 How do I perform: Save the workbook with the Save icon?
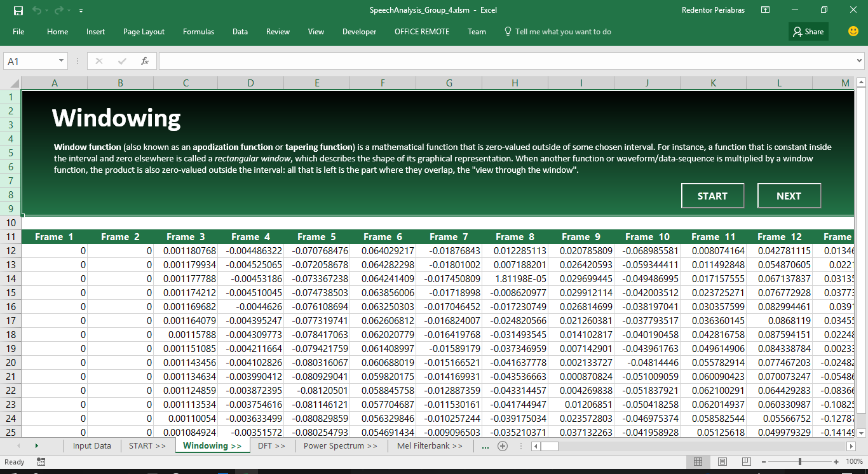[x=18, y=11]
